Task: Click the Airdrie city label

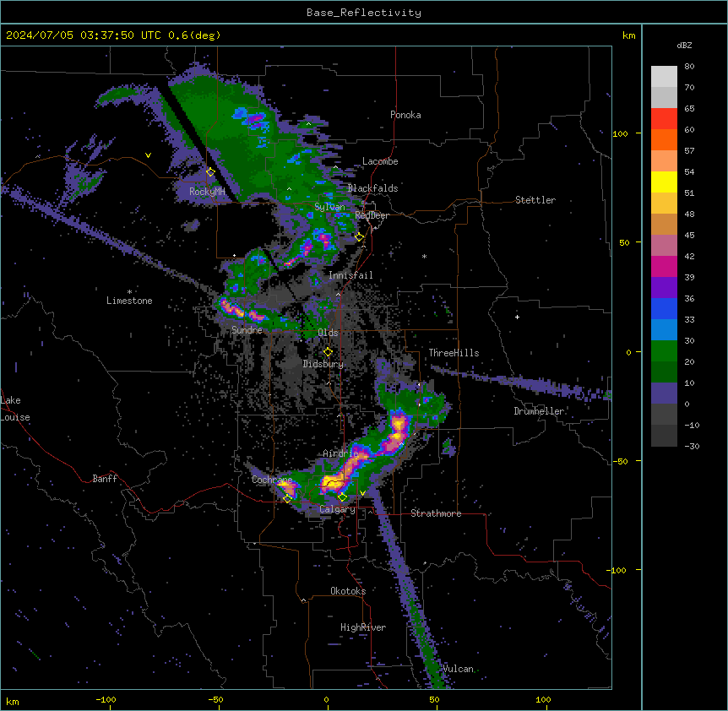Action: click(x=340, y=453)
